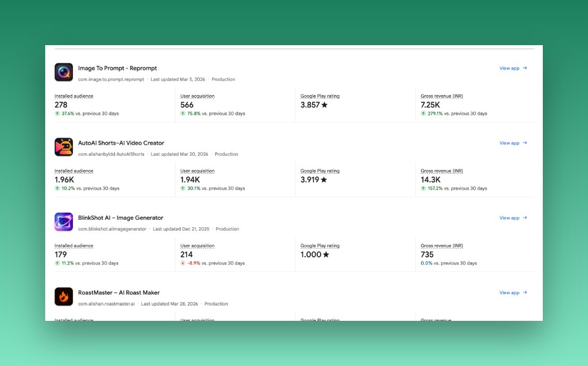Open View app for AutoAI Shorts

click(x=513, y=143)
